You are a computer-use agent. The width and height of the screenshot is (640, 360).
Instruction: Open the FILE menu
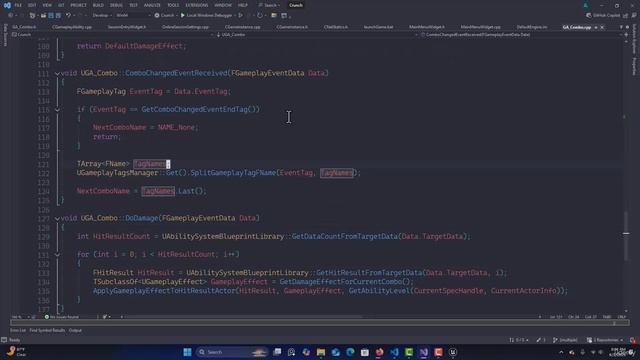(x=18, y=5)
